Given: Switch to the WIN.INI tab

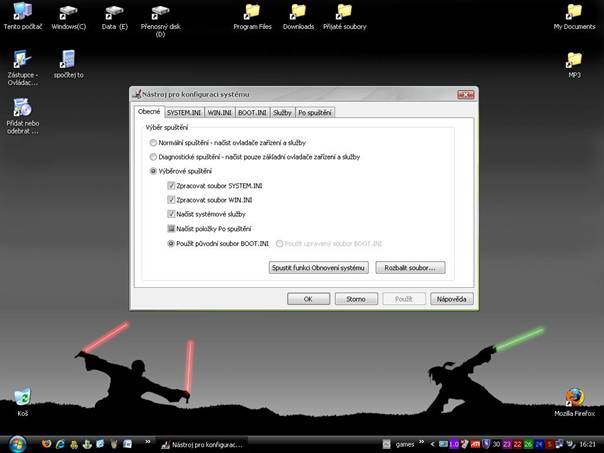Looking at the screenshot, I should point(220,112).
